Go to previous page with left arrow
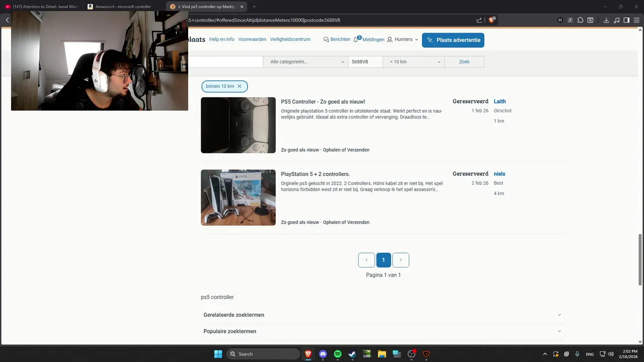Screen dimensions: 644x362 (366, 260)
